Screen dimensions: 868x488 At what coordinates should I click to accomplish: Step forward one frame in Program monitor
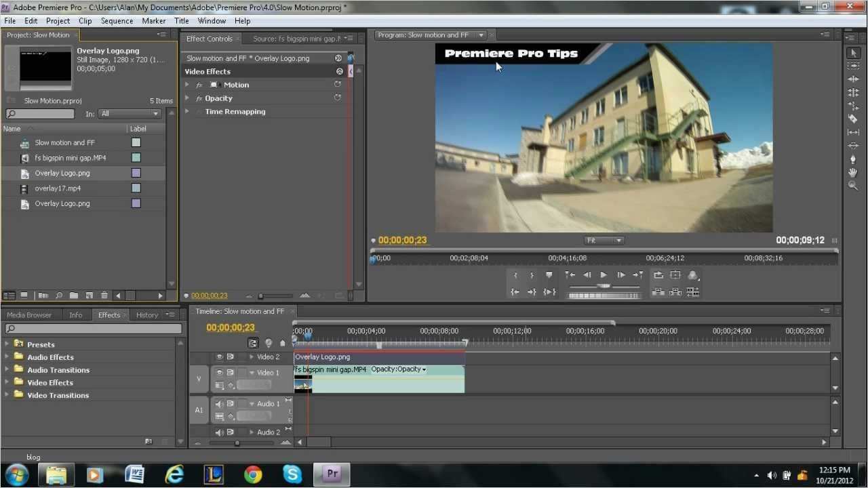[620, 275]
